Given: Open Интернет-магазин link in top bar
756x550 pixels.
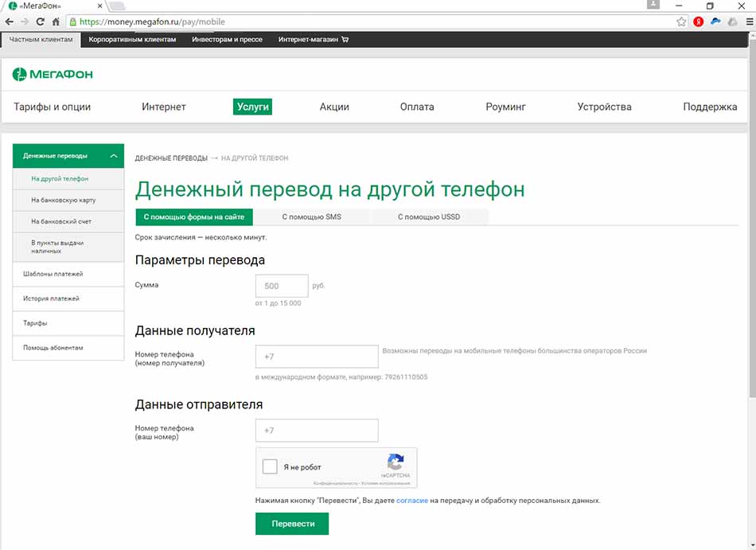Looking at the screenshot, I should pyautogui.click(x=308, y=40).
